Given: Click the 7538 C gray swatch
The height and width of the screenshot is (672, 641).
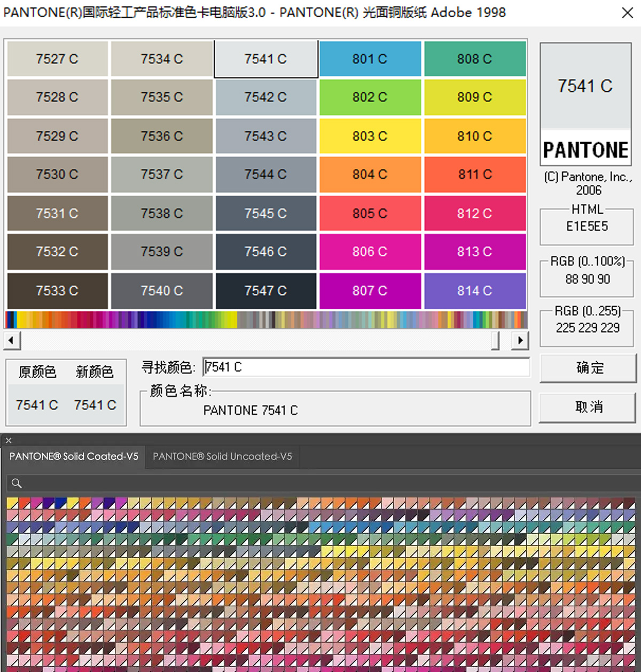Looking at the screenshot, I should 162,214.
